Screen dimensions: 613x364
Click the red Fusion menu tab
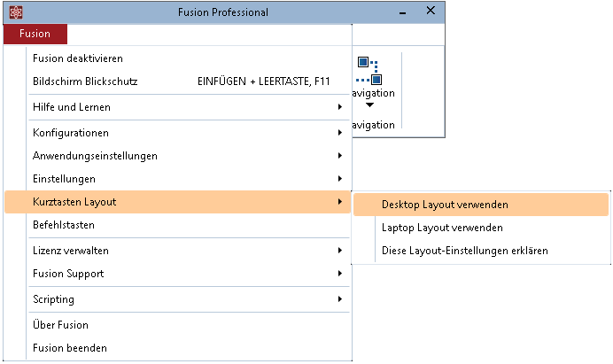35,34
